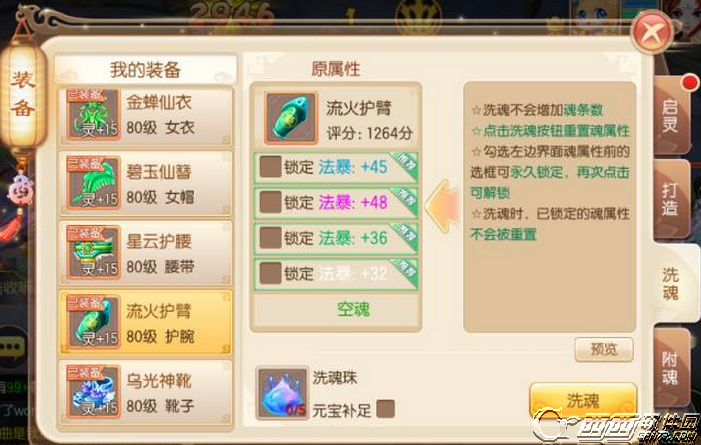This screenshot has height=445, width=701.
Task: Select the 金蝉仙衣 equipment icon
Action: pyautogui.click(x=93, y=114)
